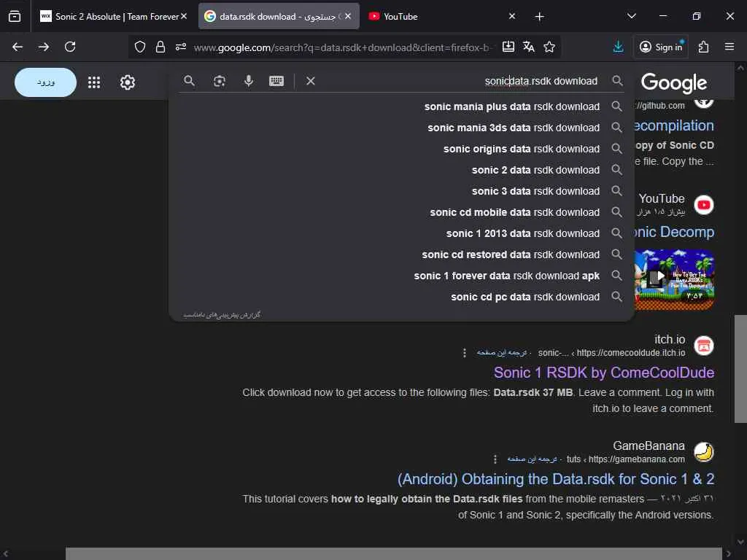
Task: Click report inappropriate predictions link
Action: (222, 315)
